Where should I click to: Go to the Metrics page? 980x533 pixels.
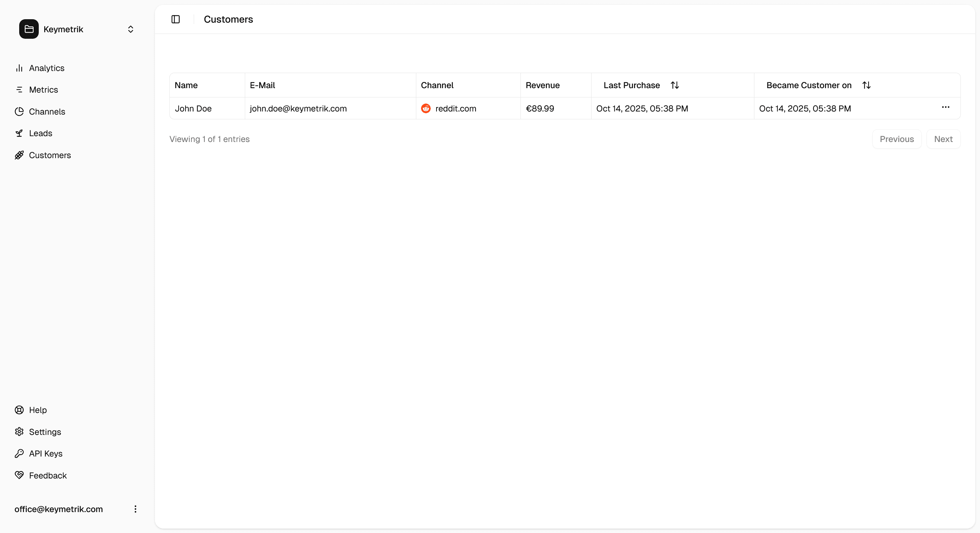click(x=43, y=90)
